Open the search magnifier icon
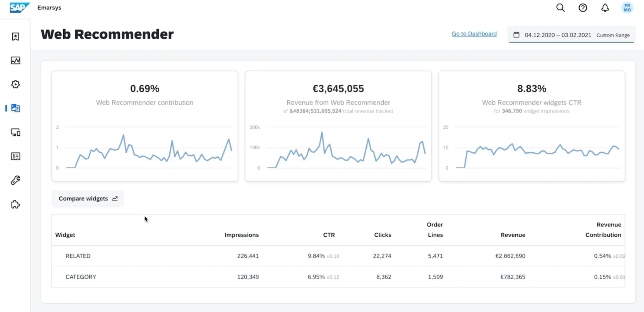 pos(560,8)
